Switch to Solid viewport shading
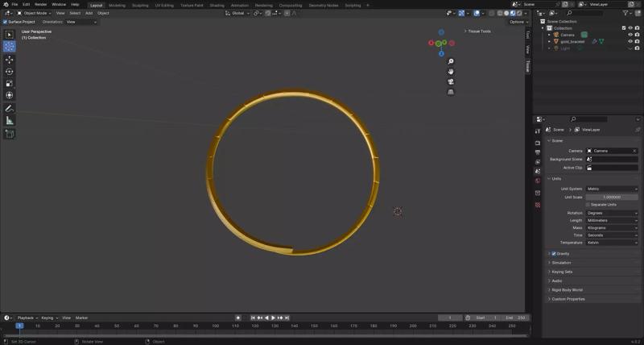This screenshot has width=644, height=345. (x=506, y=13)
